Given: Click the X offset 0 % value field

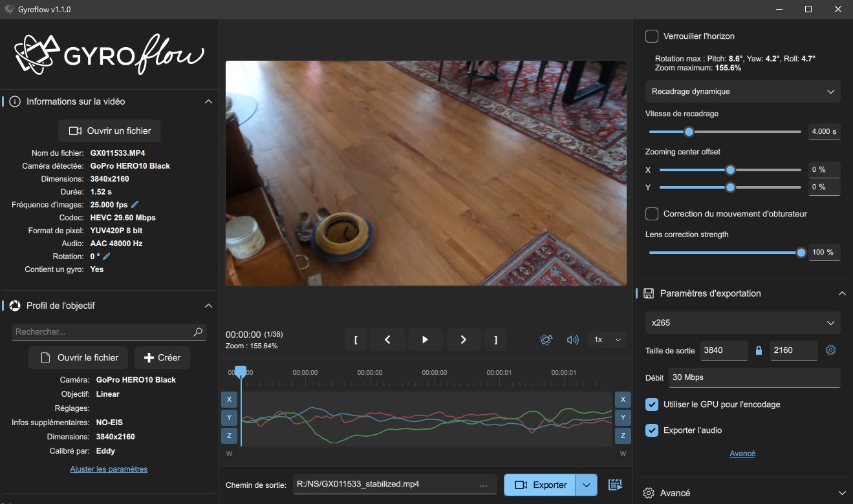Looking at the screenshot, I should click(x=825, y=170).
